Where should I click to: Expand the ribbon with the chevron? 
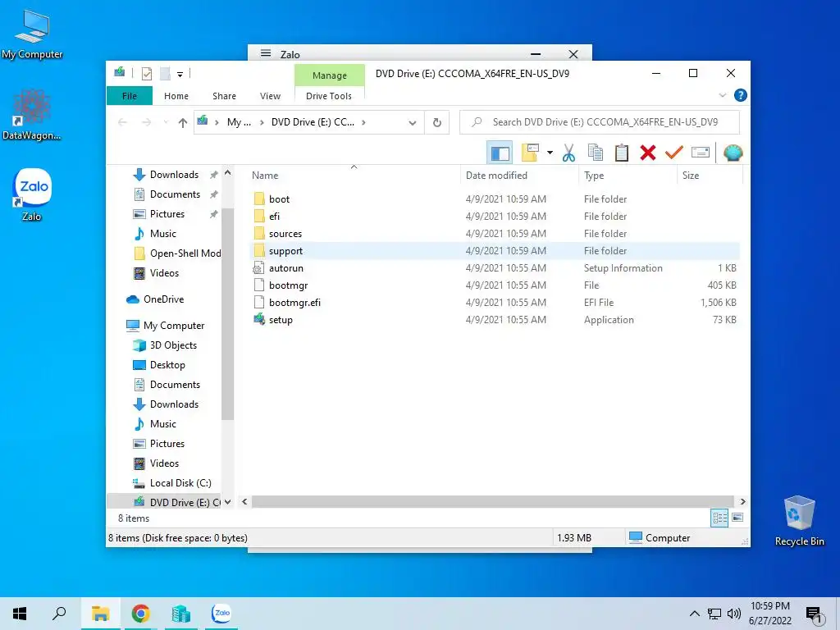(x=722, y=95)
